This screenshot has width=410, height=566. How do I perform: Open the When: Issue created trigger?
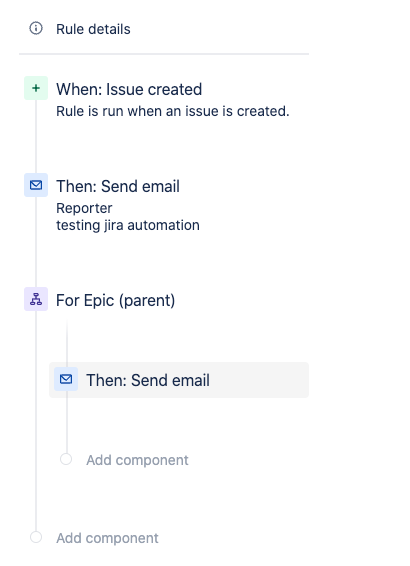coord(129,89)
